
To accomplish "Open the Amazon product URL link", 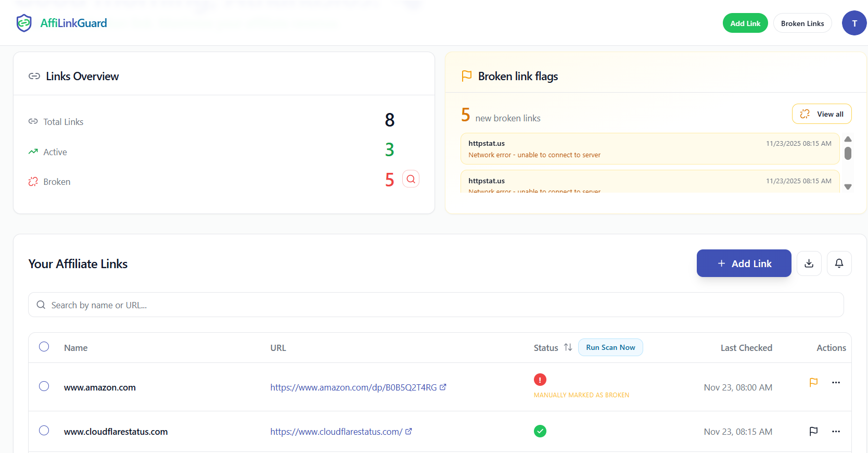I will (358, 387).
